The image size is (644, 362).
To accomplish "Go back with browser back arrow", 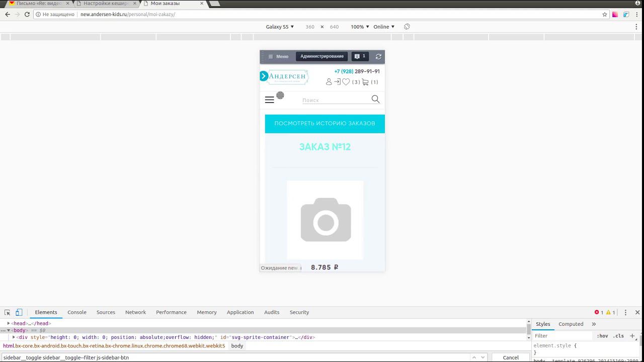I will point(8,14).
